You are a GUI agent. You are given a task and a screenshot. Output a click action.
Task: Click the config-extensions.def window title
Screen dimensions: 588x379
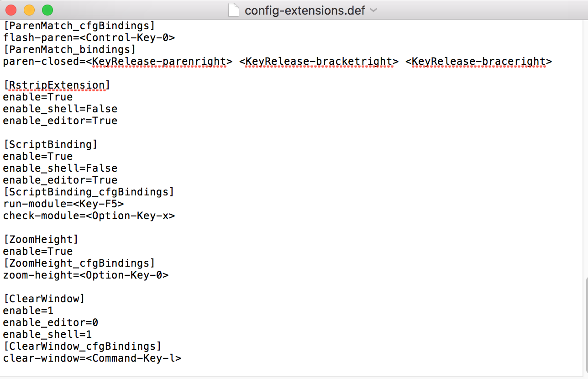304,10
